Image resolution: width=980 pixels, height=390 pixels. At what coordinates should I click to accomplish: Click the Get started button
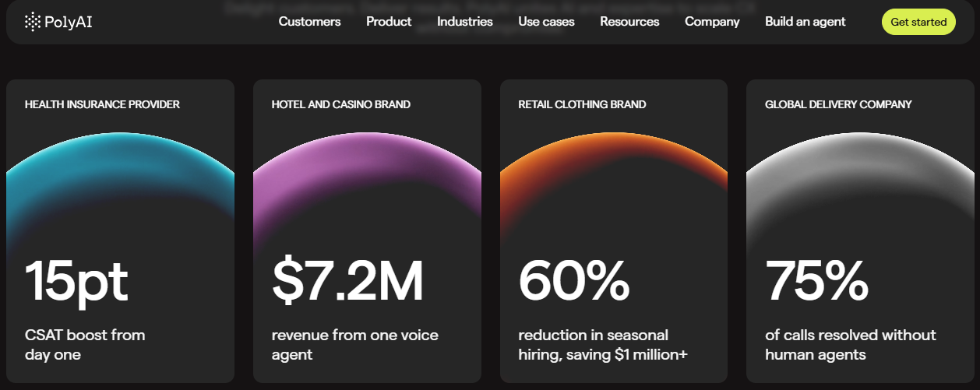coord(918,22)
